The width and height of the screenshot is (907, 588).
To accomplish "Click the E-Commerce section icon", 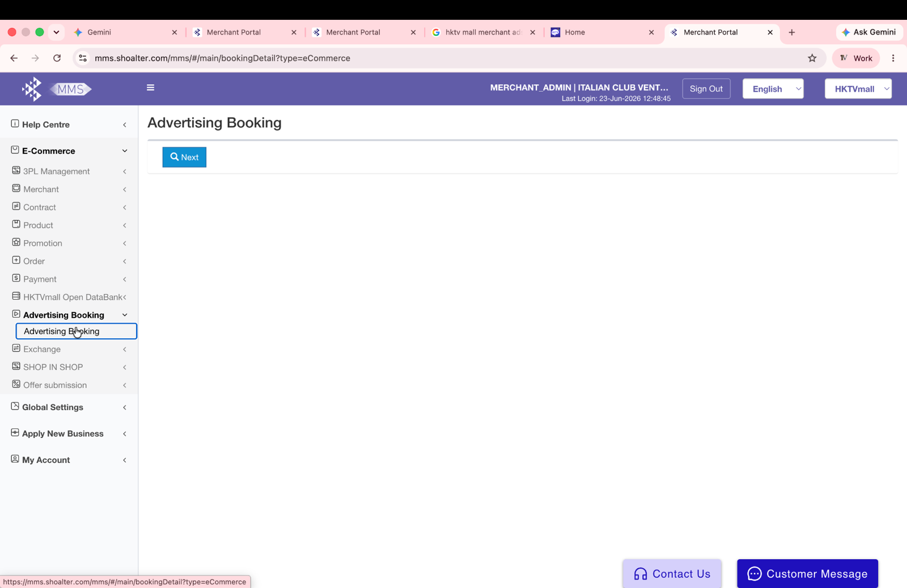I will click(15, 150).
